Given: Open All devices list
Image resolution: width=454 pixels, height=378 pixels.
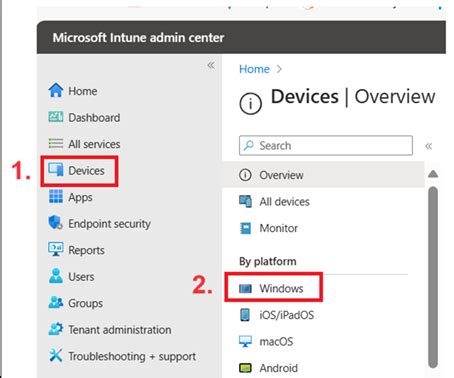Looking at the screenshot, I should coord(284,202).
